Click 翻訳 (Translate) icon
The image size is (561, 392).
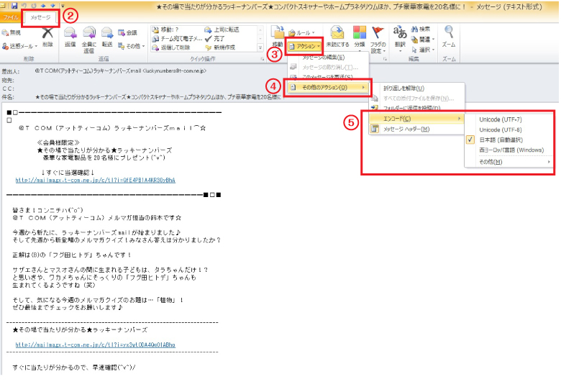pos(400,37)
